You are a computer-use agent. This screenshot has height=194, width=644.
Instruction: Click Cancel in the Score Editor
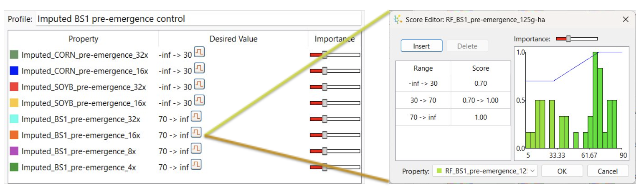tap(607, 171)
